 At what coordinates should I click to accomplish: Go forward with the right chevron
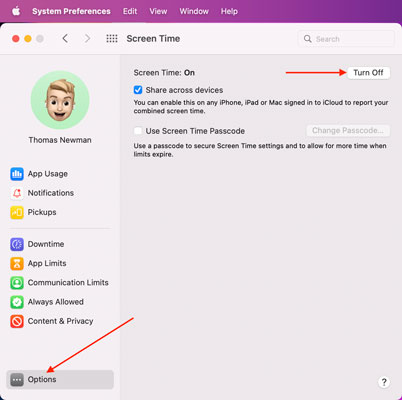pos(87,39)
